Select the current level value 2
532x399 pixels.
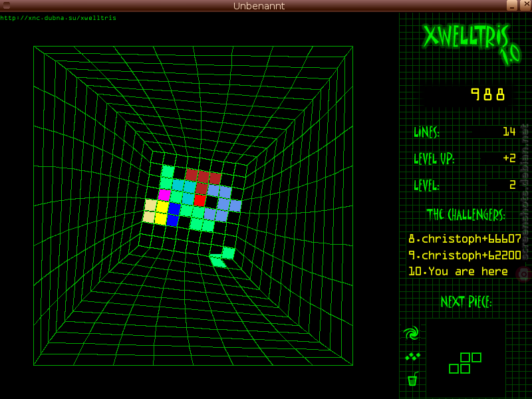tap(512, 185)
